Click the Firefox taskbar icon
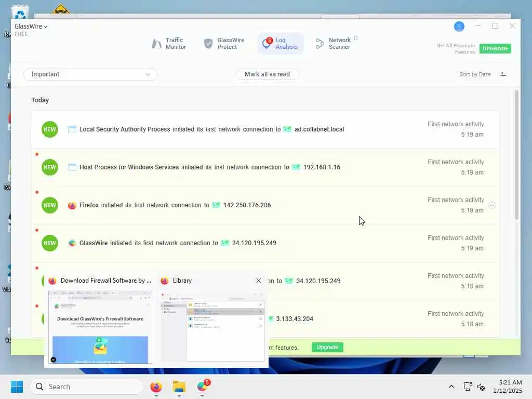This screenshot has height=399, width=532. pos(156,387)
